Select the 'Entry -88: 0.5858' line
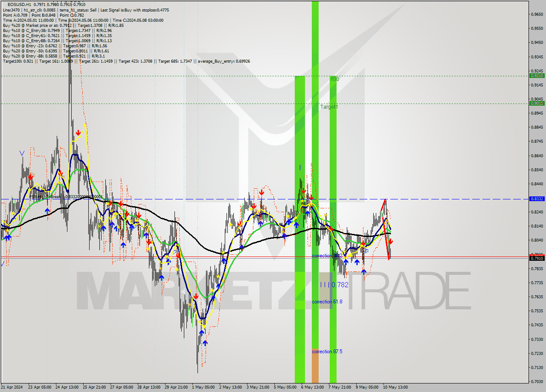546x392 pixels. pos(54,56)
